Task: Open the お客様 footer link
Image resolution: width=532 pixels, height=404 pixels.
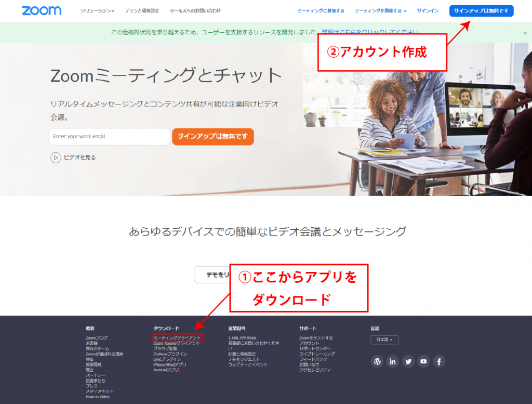Action: coord(91,343)
